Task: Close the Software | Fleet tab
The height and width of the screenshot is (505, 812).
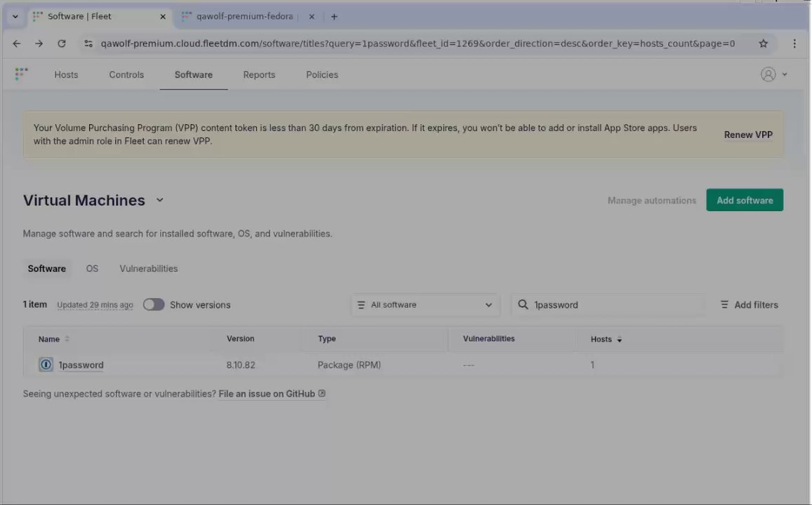Action: pos(163,17)
